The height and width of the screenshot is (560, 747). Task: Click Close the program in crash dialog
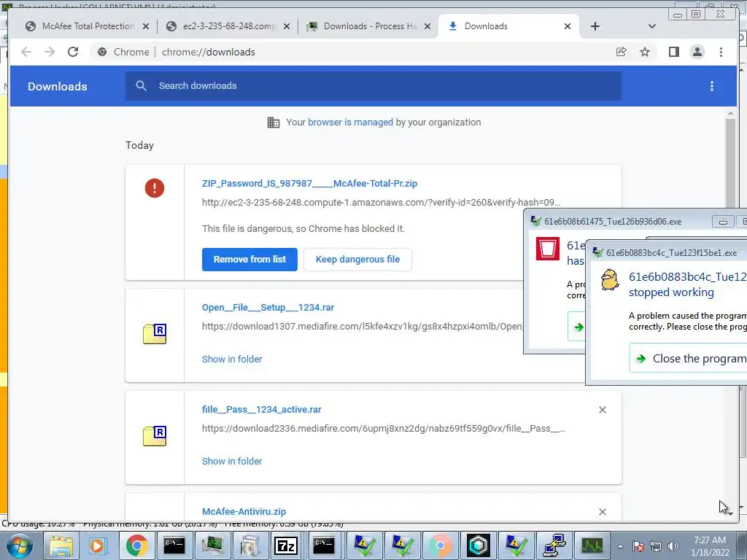(689, 359)
